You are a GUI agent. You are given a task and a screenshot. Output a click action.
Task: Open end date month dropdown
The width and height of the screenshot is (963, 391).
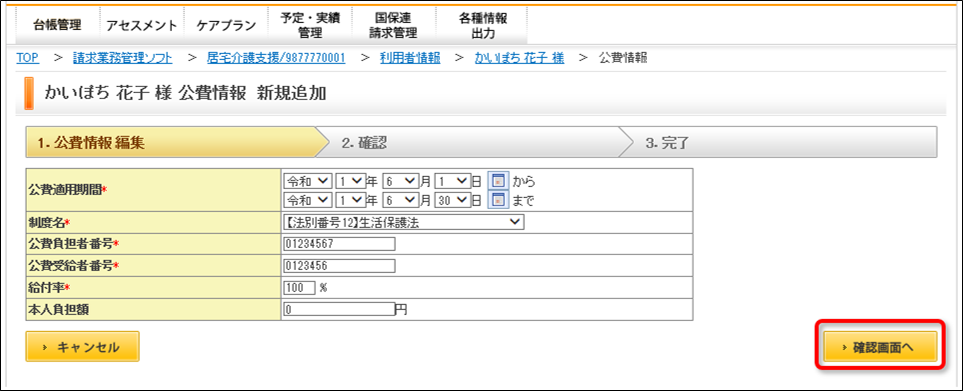tap(400, 200)
